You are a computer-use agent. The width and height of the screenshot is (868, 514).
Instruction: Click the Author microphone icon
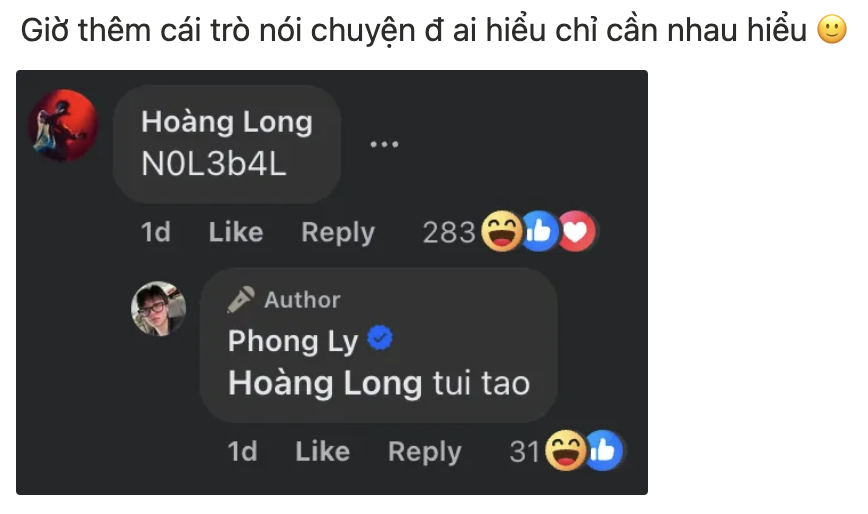[x=241, y=300]
